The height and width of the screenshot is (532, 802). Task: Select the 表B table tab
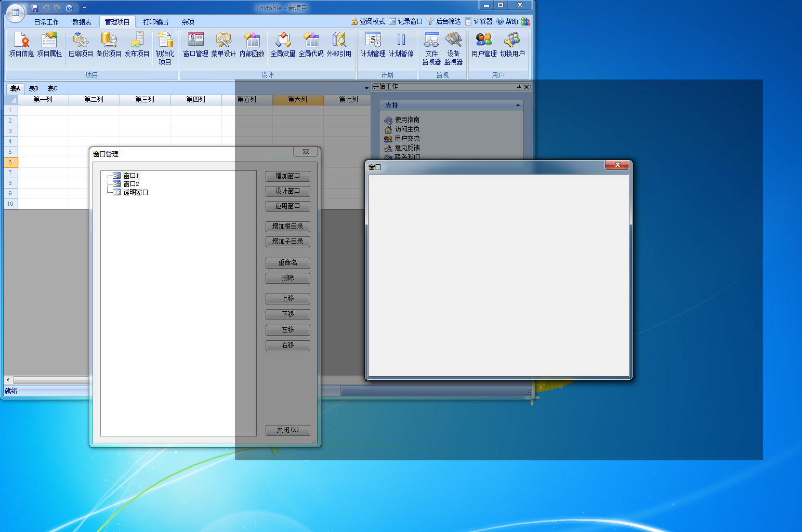click(34, 88)
